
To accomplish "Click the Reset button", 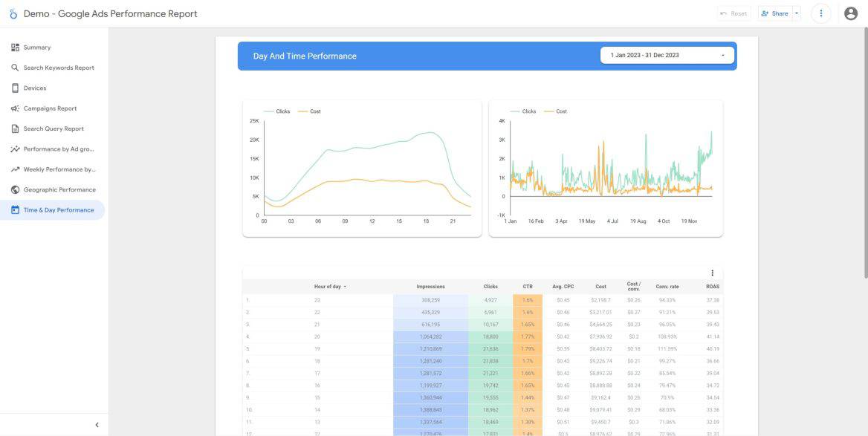I will [734, 13].
